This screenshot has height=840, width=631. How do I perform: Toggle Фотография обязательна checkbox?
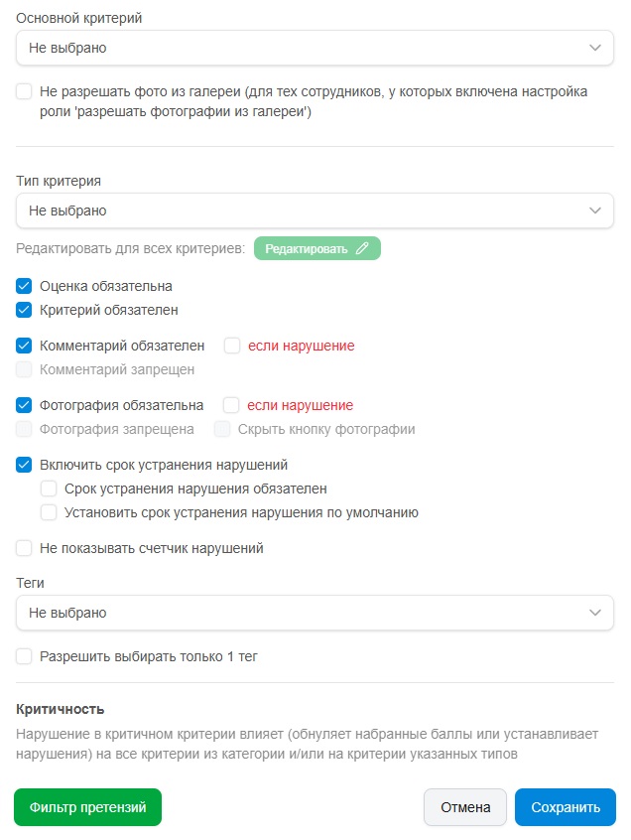24,405
